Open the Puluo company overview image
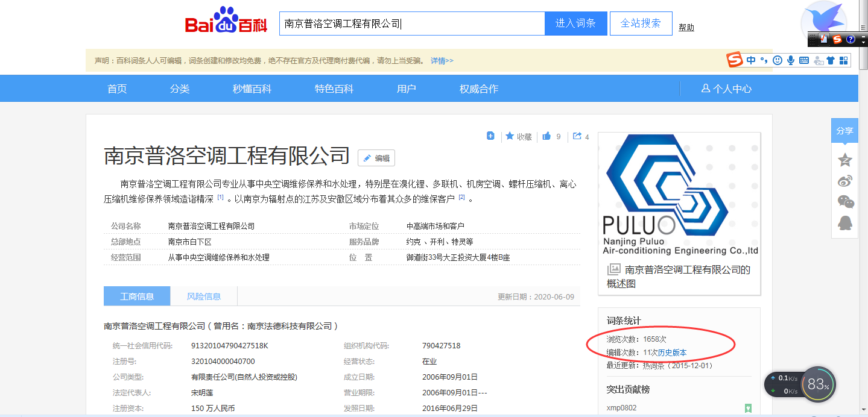The image size is (868, 417). (679, 195)
